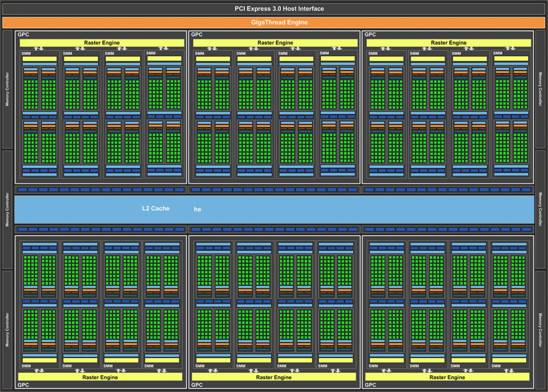Select the Raster Engine of the upper-middle GPC
The image size is (548, 392).
pos(275,43)
